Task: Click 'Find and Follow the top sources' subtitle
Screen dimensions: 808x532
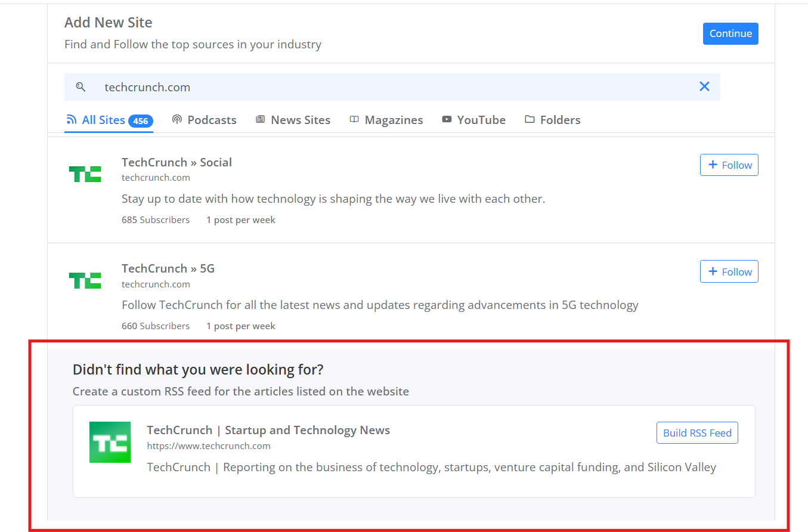Action: 193,45
